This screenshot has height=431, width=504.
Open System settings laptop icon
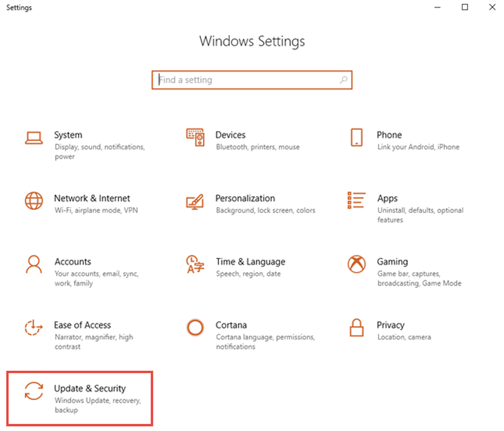click(34, 138)
